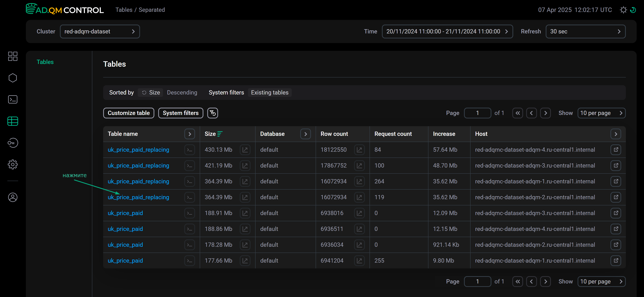The width and height of the screenshot is (644, 297).
Task: Toggle the Size column sort order
Action: coord(220,134)
